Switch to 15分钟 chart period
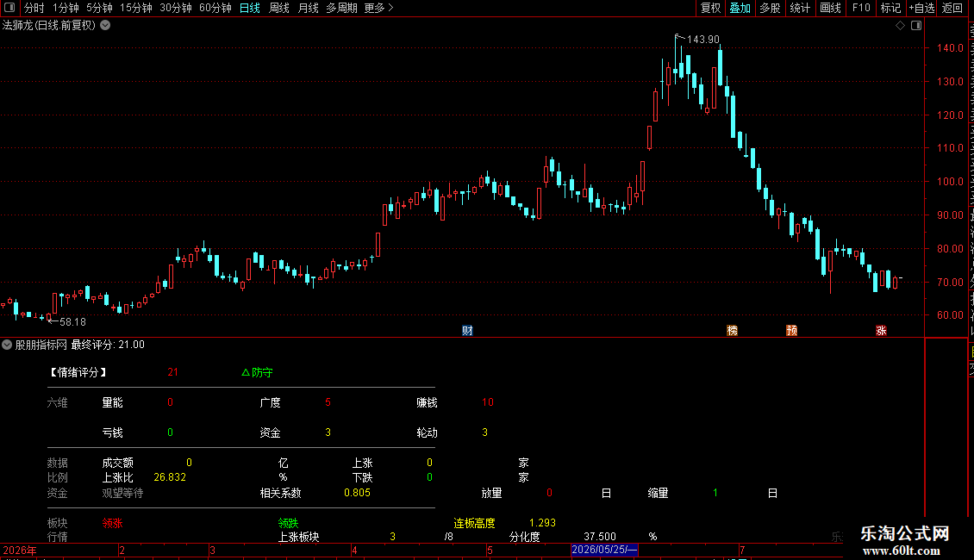This screenshot has width=974, height=560. pos(135,8)
